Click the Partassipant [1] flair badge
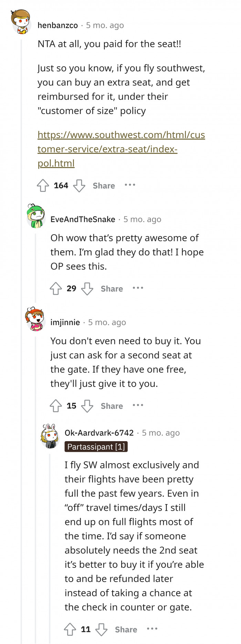The image size is (241, 644). (96, 447)
